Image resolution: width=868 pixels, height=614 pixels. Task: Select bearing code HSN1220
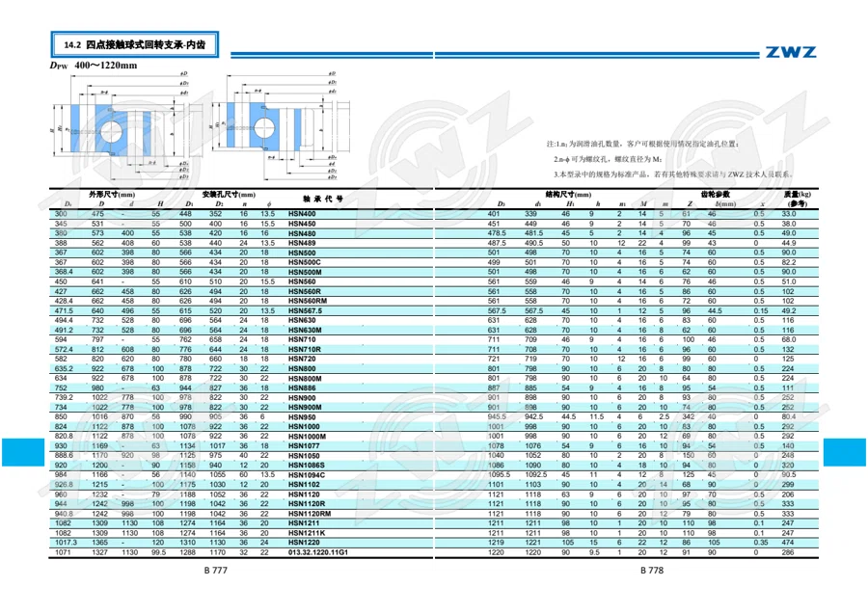point(304,543)
